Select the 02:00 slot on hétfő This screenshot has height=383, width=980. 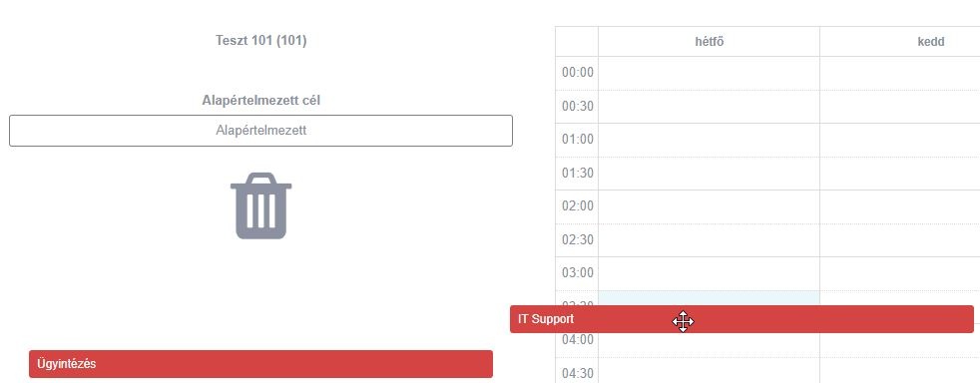pos(709,206)
